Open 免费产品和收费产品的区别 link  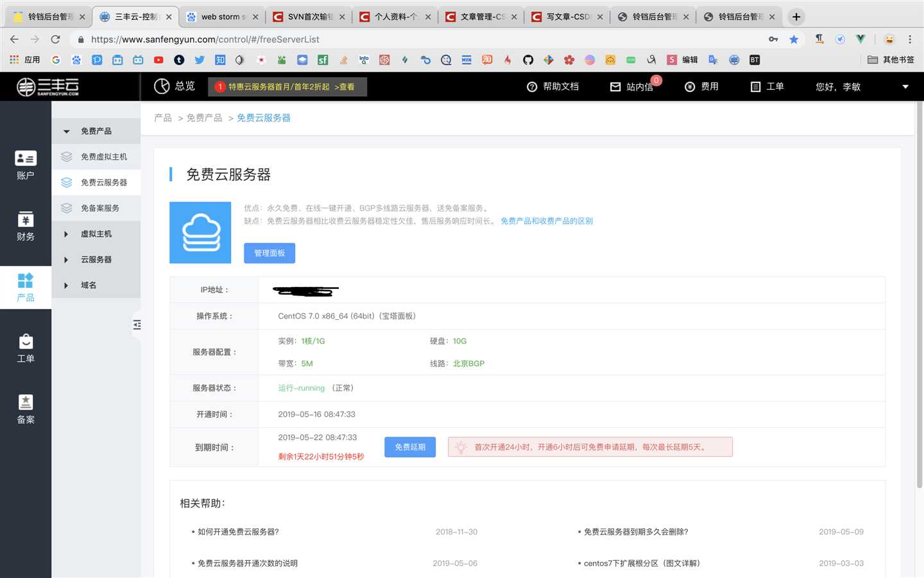click(547, 221)
